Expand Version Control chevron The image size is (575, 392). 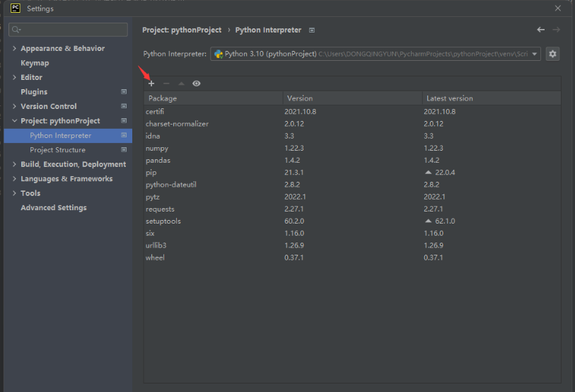14,106
